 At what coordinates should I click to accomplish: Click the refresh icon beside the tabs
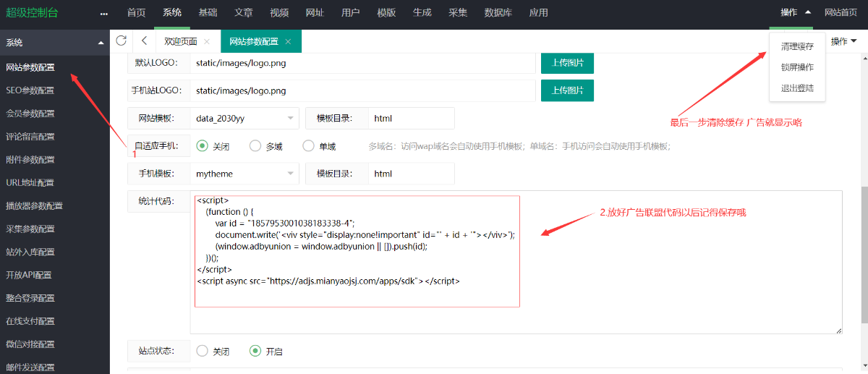(121, 41)
